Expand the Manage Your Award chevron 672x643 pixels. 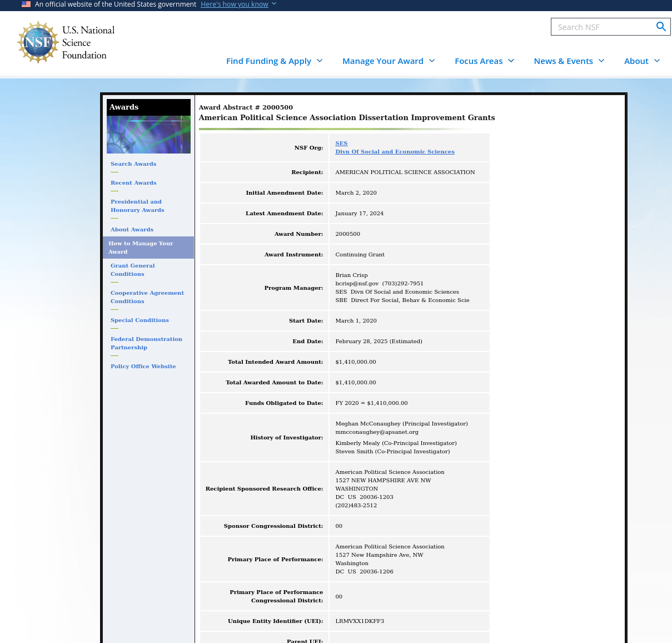tap(432, 61)
